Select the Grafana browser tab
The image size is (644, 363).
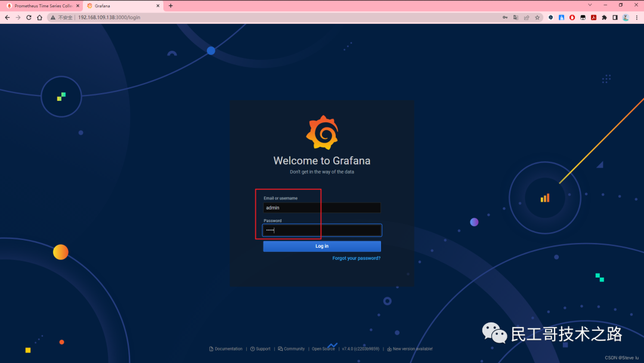(x=123, y=6)
